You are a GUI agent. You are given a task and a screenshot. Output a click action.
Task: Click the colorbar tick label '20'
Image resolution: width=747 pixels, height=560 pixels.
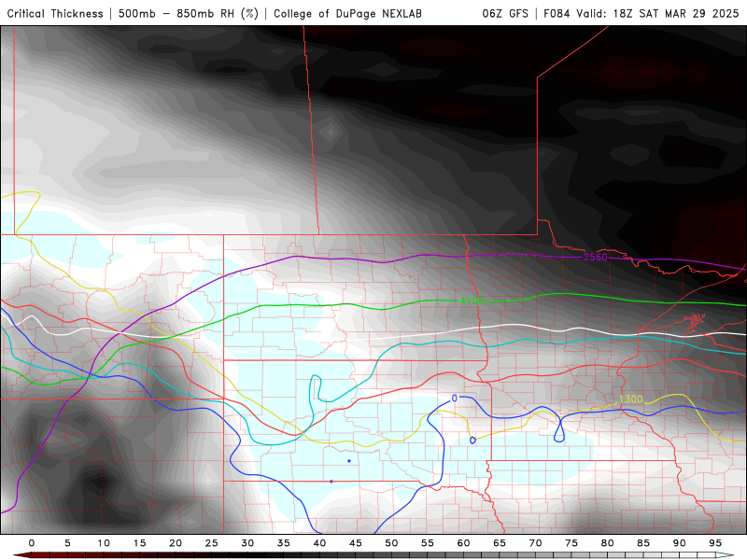pyautogui.click(x=176, y=543)
